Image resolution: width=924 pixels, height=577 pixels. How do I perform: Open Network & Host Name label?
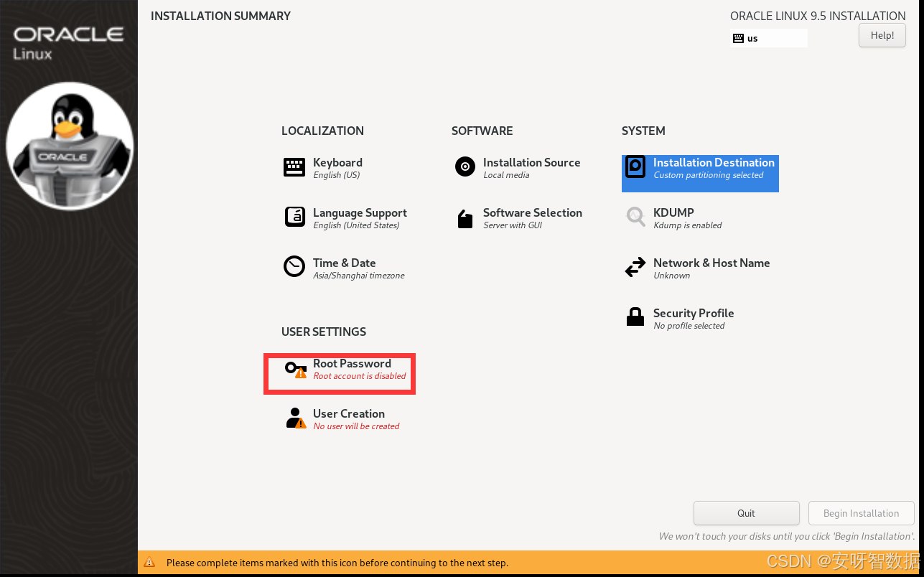711,263
